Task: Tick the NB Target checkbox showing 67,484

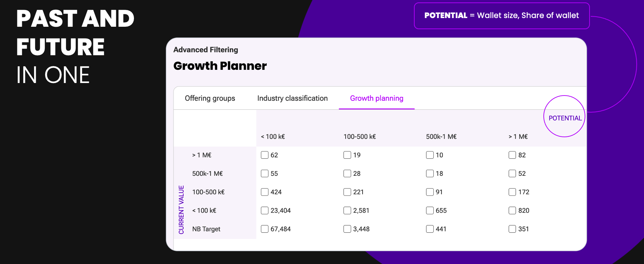Action: (265, 229)
